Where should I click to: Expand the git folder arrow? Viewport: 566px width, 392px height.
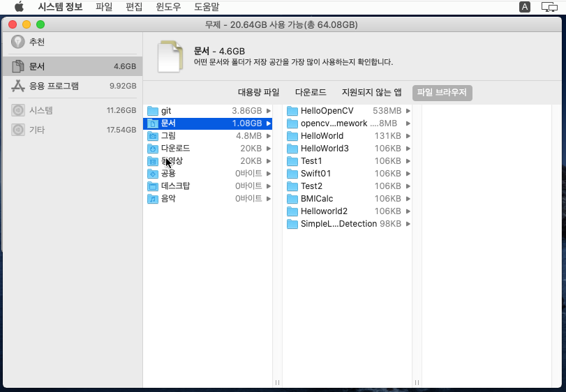[269, 111]
